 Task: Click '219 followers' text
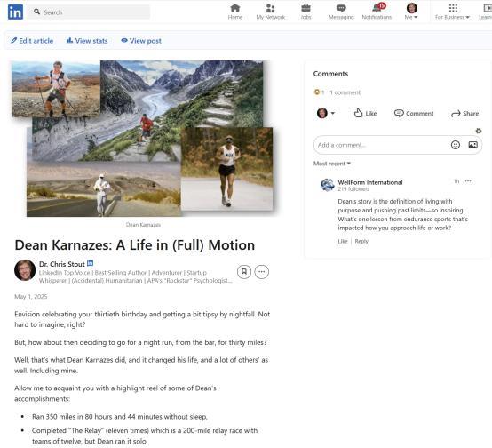pyautogui.click(x=353, y=188)
